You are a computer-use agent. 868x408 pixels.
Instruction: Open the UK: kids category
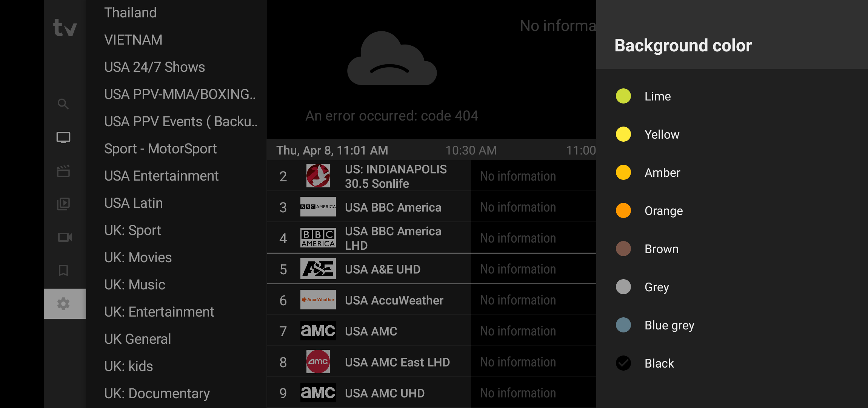click(x=128, y=366)
